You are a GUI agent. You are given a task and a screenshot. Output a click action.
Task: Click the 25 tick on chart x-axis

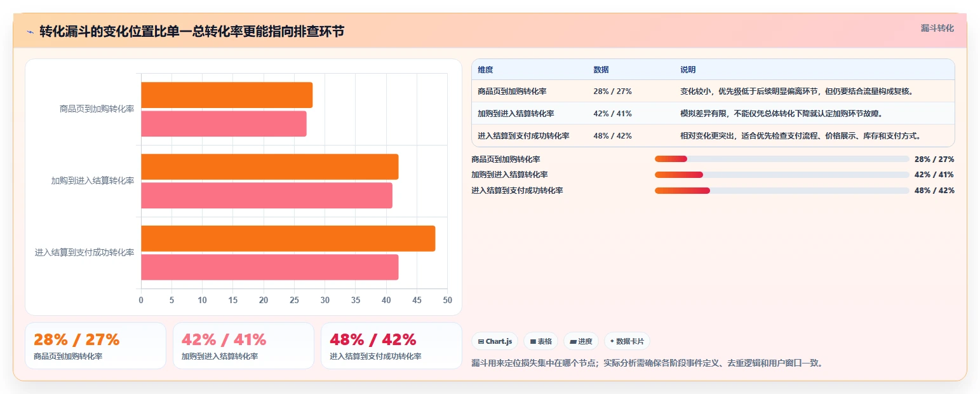[x=294, y=300]
